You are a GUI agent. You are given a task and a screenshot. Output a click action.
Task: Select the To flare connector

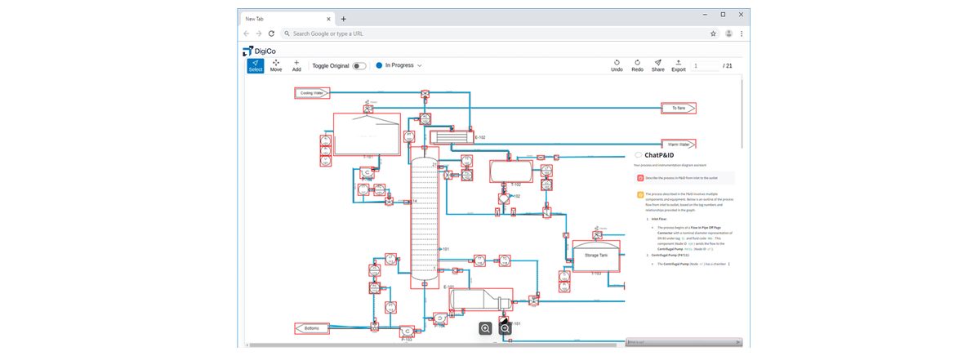pos(679,108)
